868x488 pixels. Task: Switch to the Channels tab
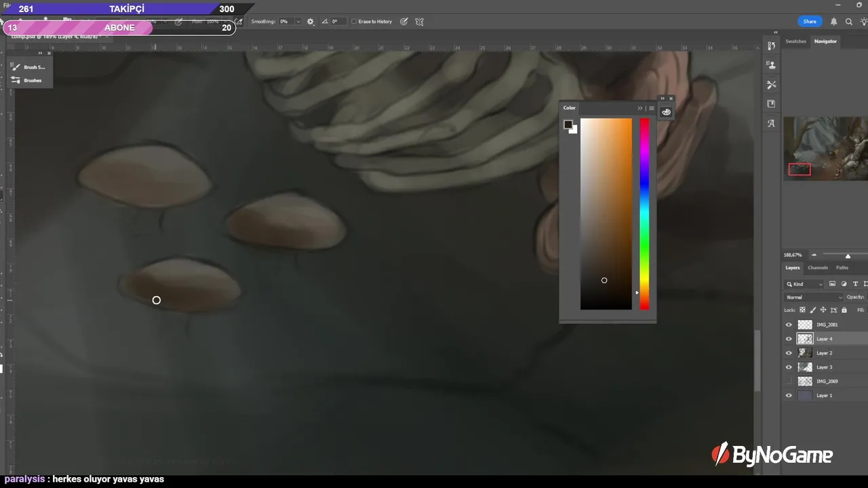tap(818, 268)
